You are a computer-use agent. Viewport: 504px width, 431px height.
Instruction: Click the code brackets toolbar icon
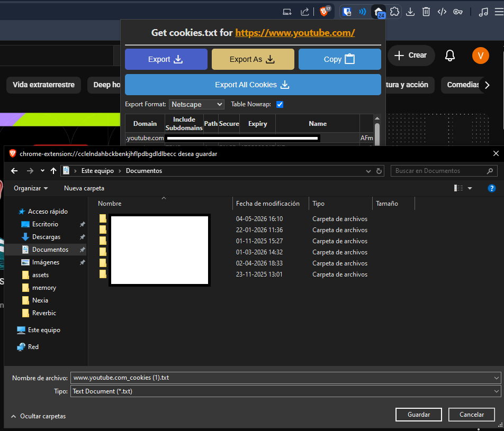[x=442, y=12]
